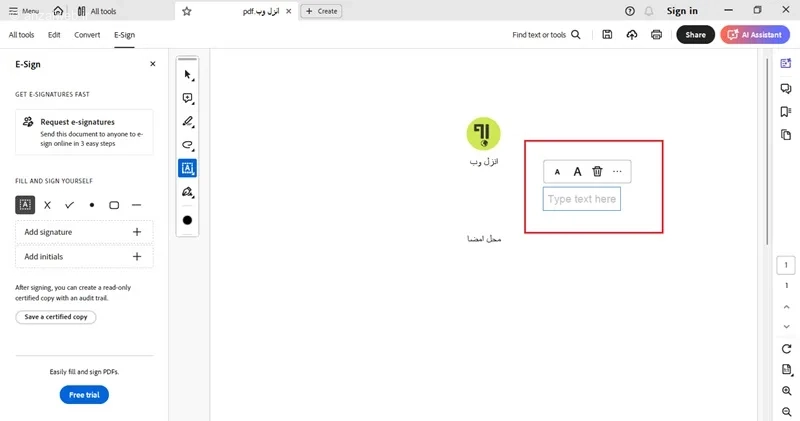The height and width of the screenshot is (421, 800).
Task: Open the notifications bell icon
Action: pos(648,11)
